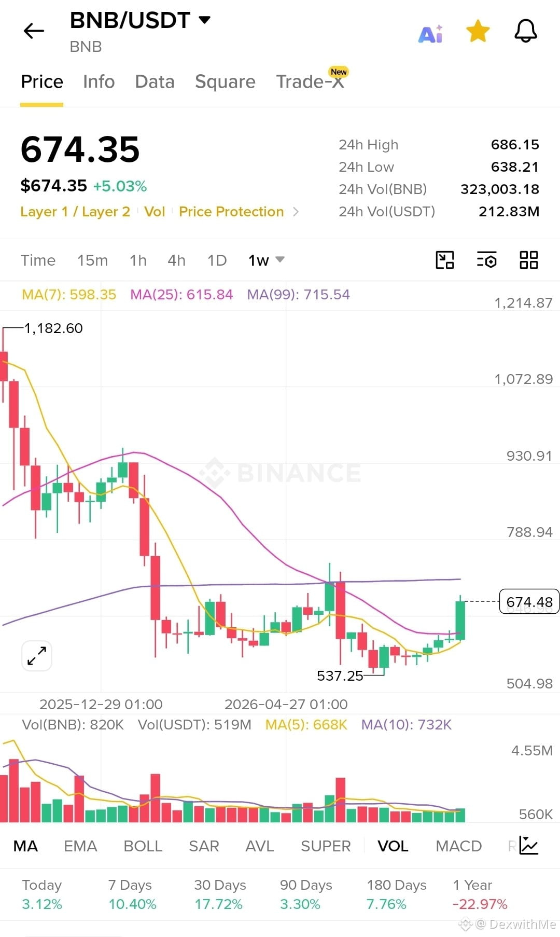This screenshot has width=560, height=937.
Task: Select the Time chart interval
Action: (x=38, y=260)
